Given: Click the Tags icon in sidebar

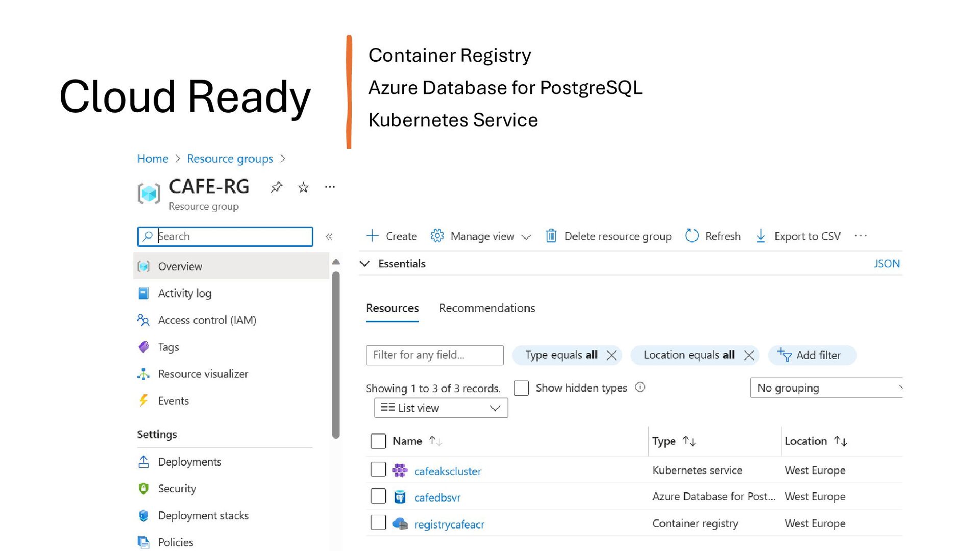Looking at the screenshot, I should (x=143, y=347).
